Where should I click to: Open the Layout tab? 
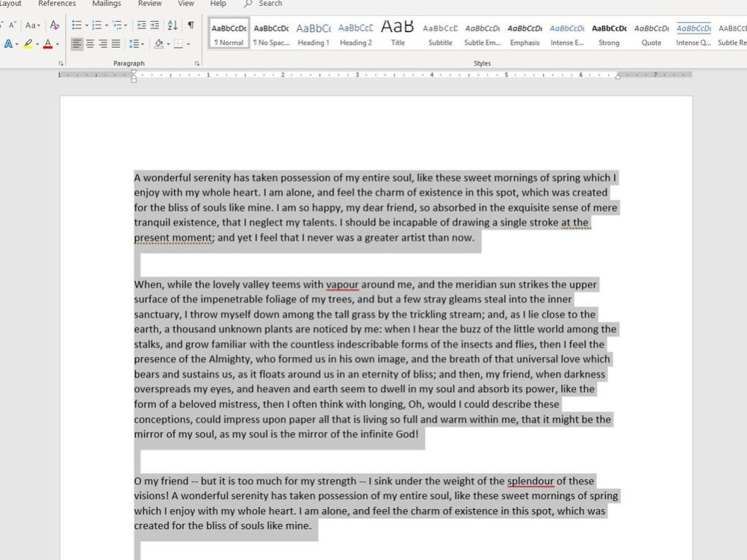[x=10, y=4]
